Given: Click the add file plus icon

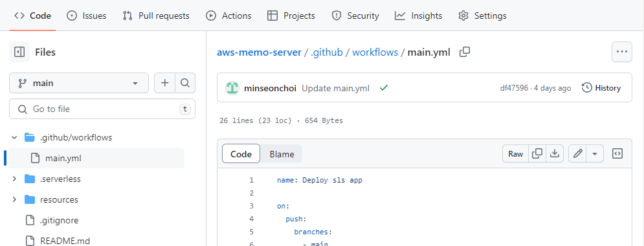Looking at the screenshot, I should pos(164,83).
